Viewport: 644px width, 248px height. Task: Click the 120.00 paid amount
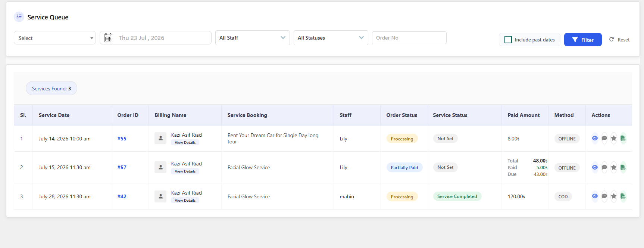coord(516,196)
